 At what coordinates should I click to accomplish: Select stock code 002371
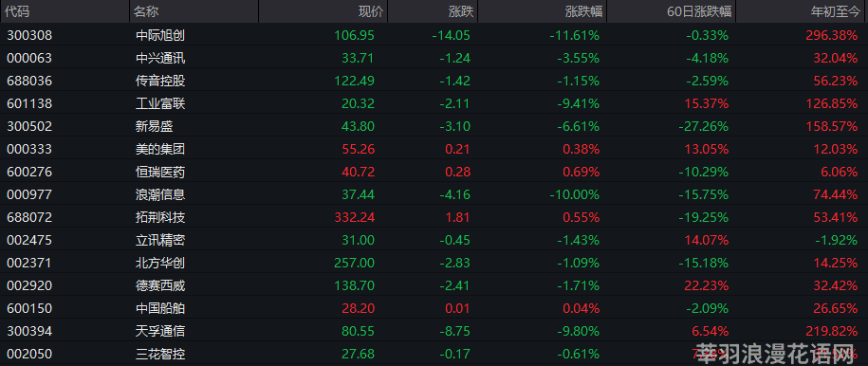tap(29, 263)
